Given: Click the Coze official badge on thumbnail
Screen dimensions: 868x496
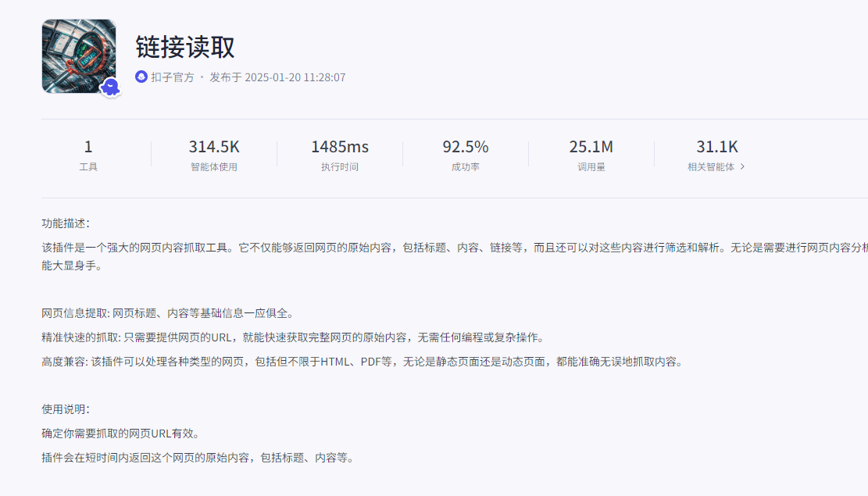Looking at the screenshot, I should tap(110, 87).
